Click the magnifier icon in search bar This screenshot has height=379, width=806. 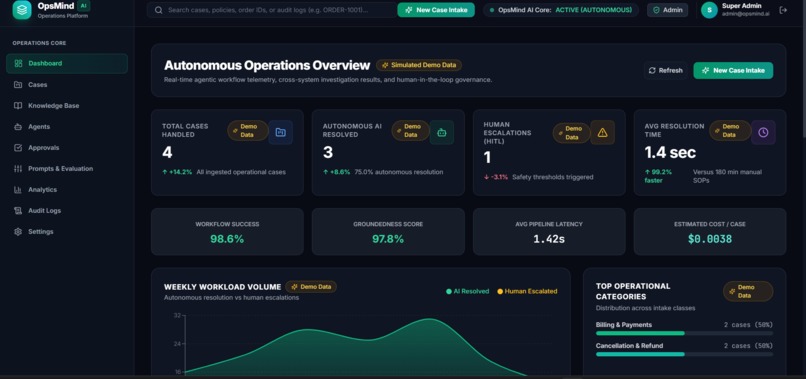tap(158, 10)
